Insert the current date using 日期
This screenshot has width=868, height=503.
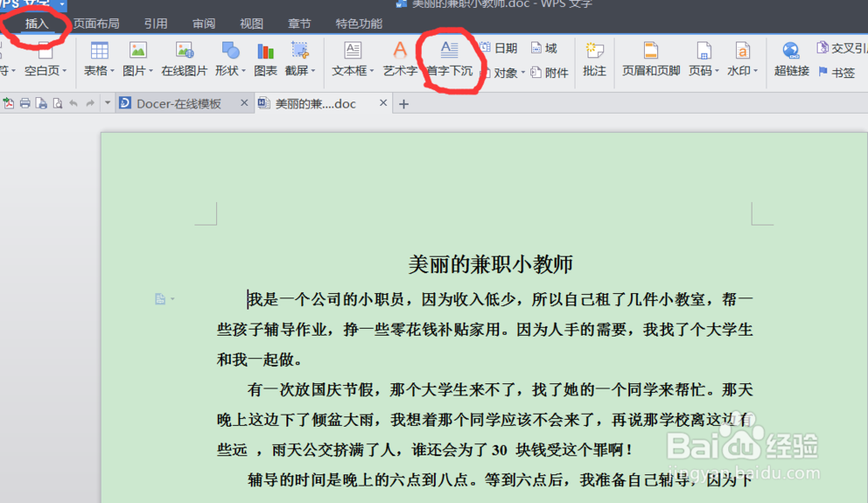[506, 48]
